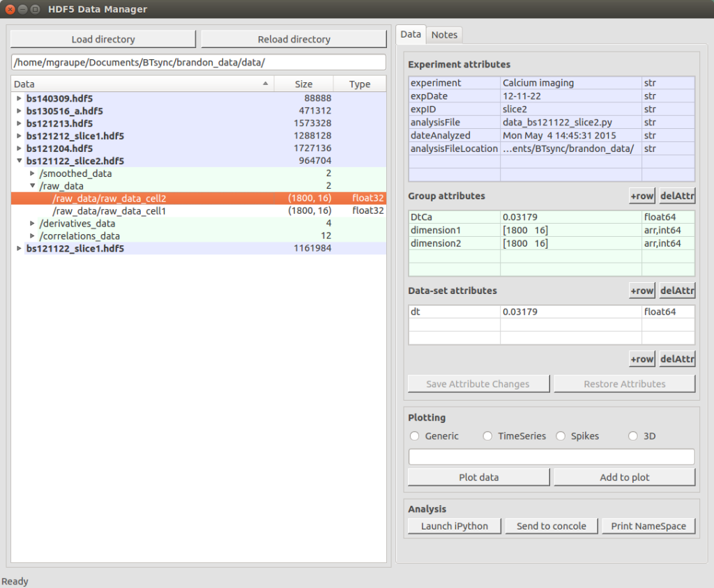Expand the bs130516_a.hdf5 file node

(19, 111)
